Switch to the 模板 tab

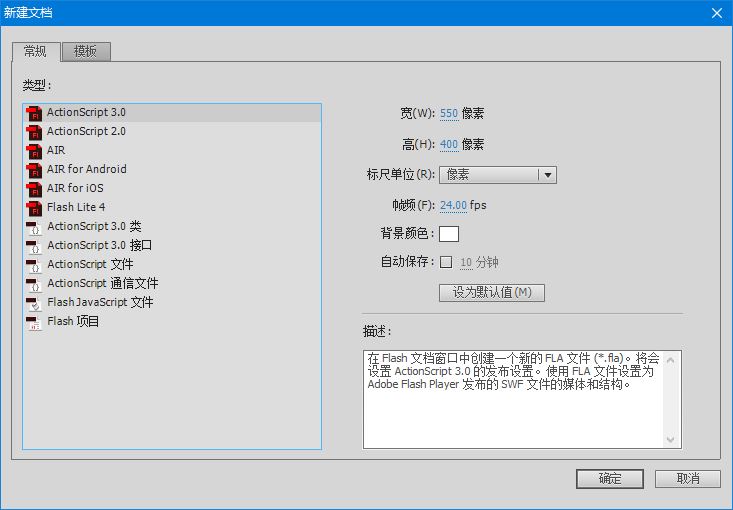(85, 51)
